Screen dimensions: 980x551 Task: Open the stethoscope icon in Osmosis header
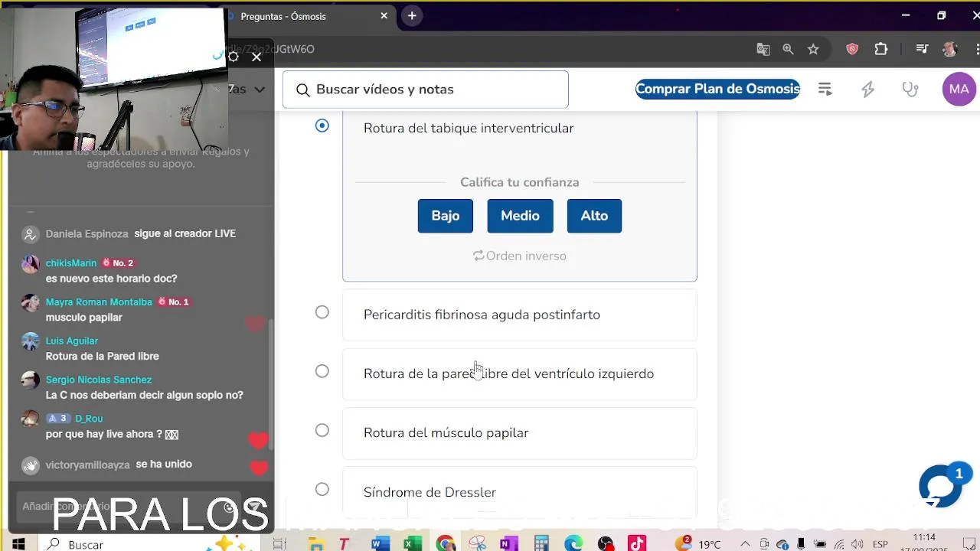coord(910,90)
